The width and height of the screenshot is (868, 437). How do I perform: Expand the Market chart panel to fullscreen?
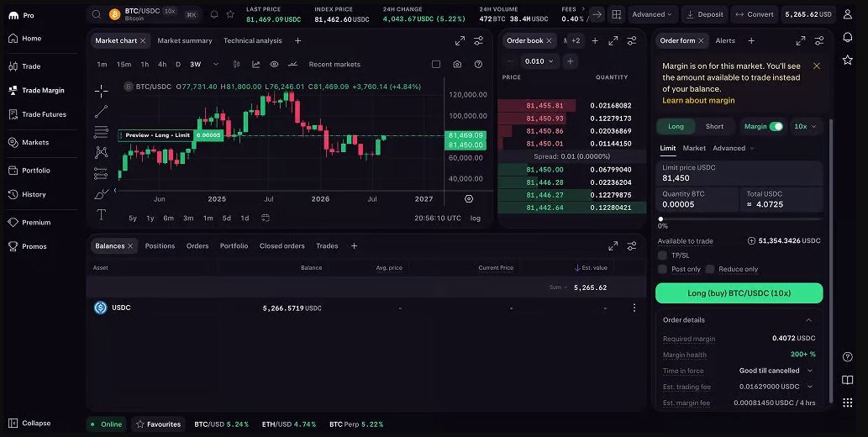click(460, 41)
